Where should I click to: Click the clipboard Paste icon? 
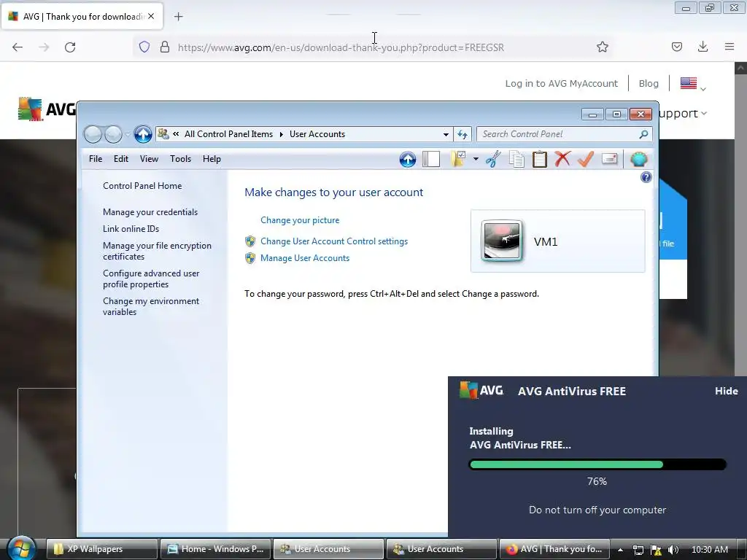click(x=539, y=159)
